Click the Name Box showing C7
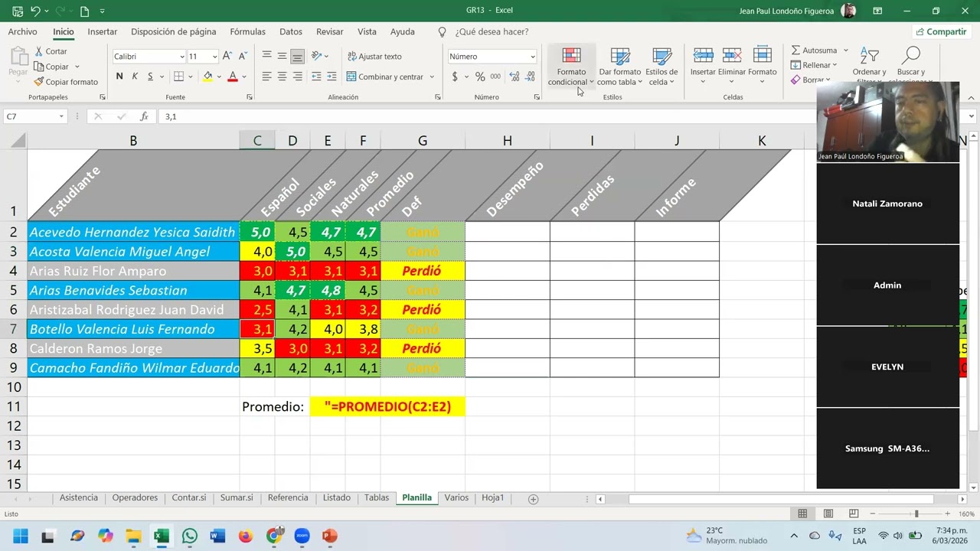The image size is (980, 551). [x=35, y=116]
